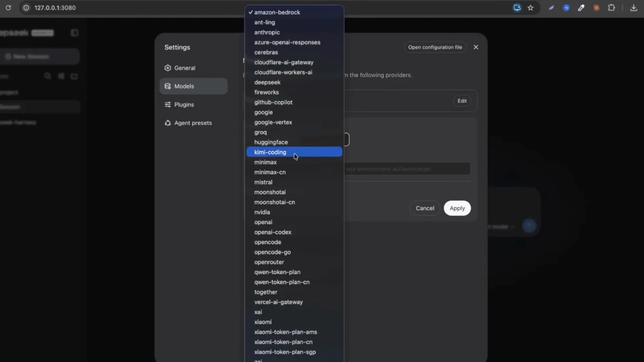The image size is (644, 362).
Task: Click the environment authentication input field
Action: (407, 169)
